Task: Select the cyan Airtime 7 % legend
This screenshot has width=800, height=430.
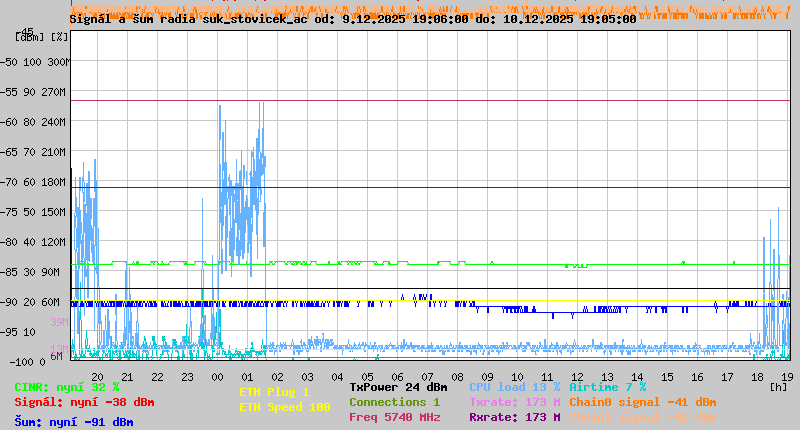Action: tap(607, 387)
